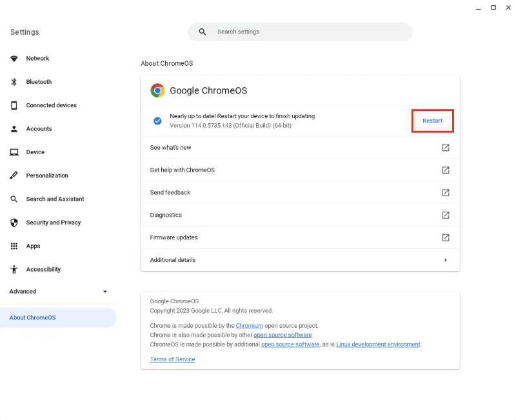
Task: Click the Accessibility icon
Action: (x=14, y=269)
